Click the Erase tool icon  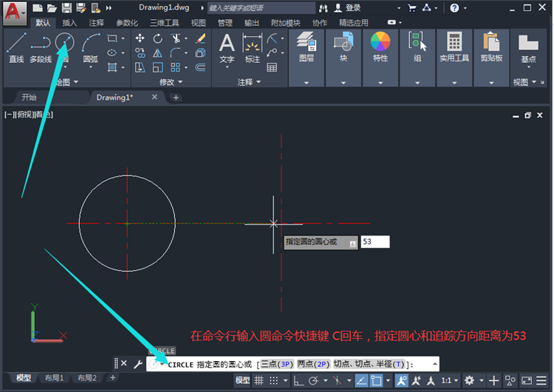[201, 38]
